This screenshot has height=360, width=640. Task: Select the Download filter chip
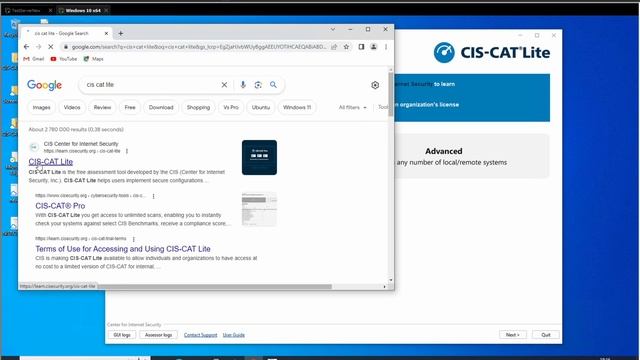pos(161,107)
